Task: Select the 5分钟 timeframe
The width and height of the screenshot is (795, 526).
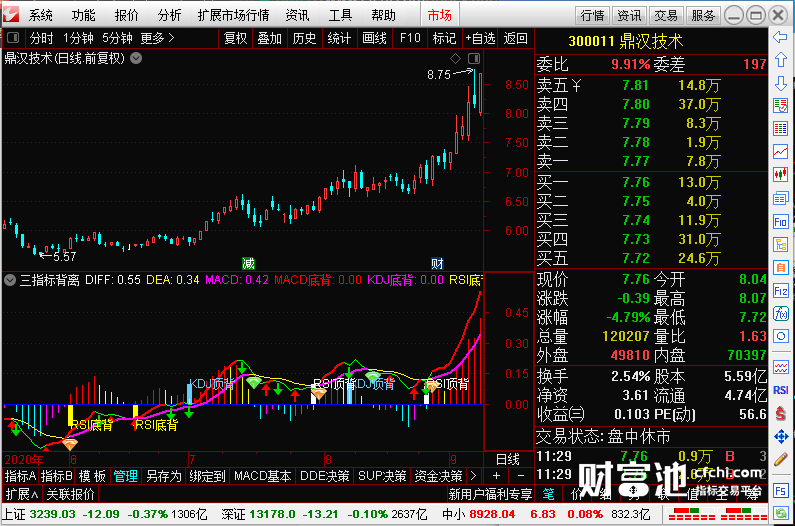Action: click(x=117, y=38)
